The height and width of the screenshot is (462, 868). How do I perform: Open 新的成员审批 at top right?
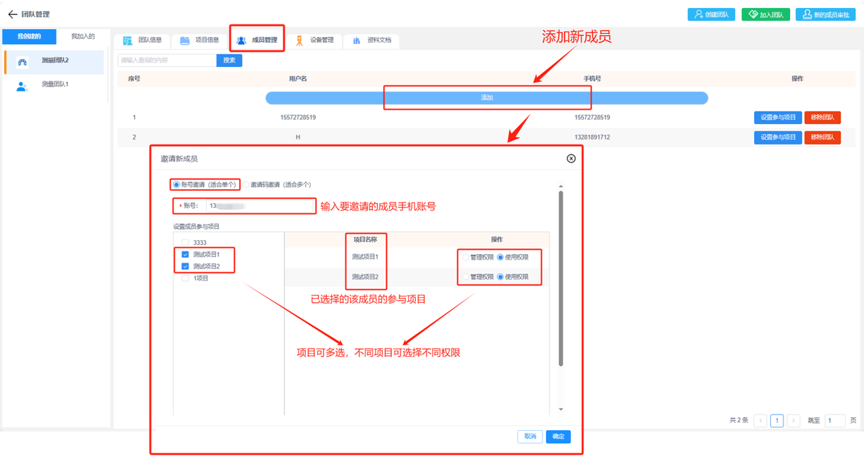825,14
